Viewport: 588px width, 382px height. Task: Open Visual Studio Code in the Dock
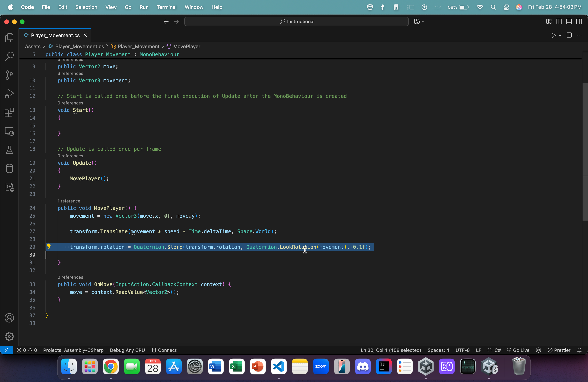(x=279, y=366)
